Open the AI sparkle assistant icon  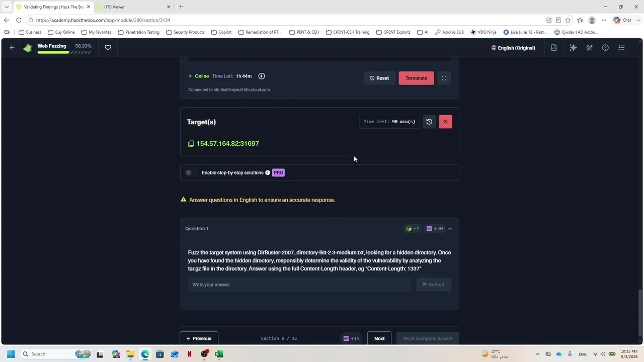click(x=573, y=48)
